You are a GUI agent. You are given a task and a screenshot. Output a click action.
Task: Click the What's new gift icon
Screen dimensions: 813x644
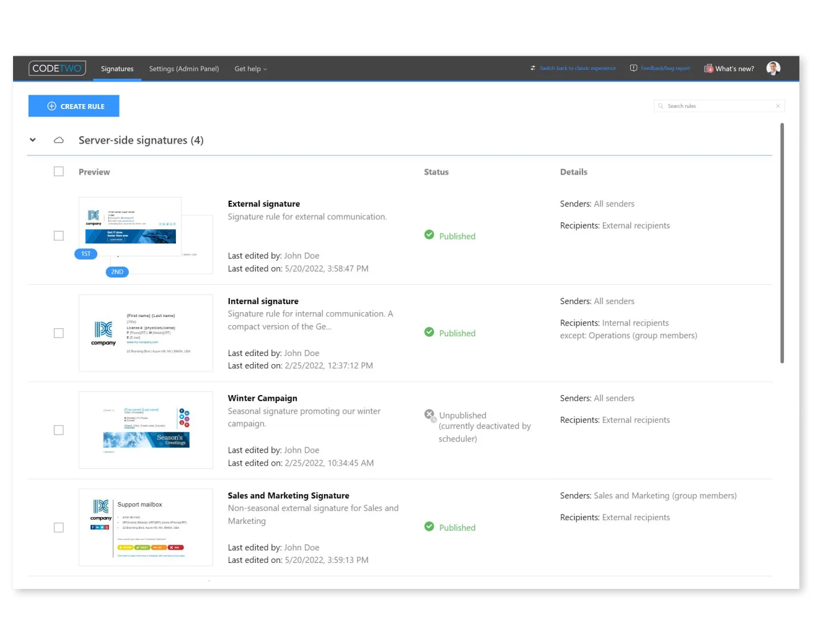[x=708, y=69]
